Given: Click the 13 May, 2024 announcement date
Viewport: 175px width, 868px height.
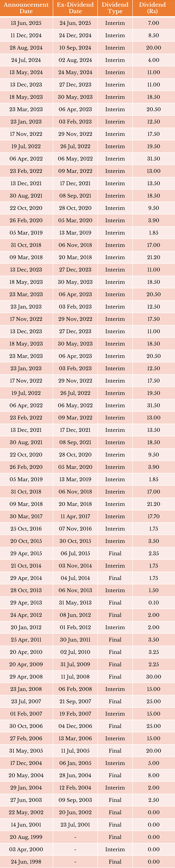Looking at the screenshot, I should (26, 73).
